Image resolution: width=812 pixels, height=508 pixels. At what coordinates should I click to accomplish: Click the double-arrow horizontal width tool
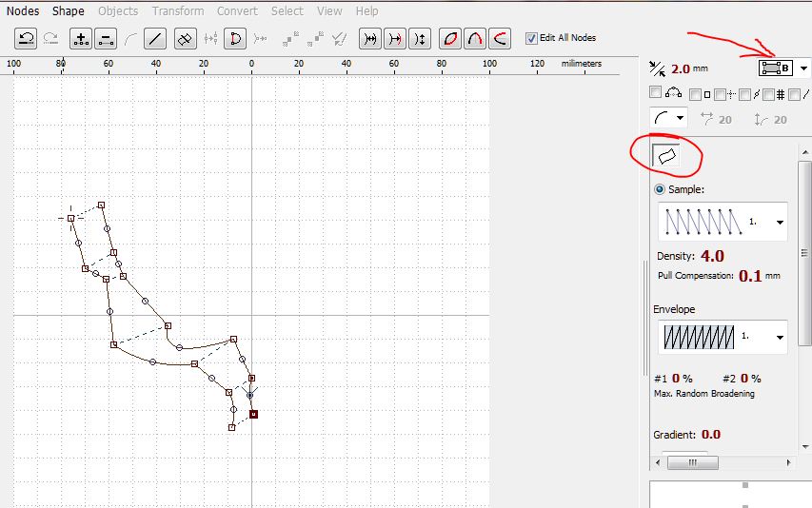pos(369,39)
